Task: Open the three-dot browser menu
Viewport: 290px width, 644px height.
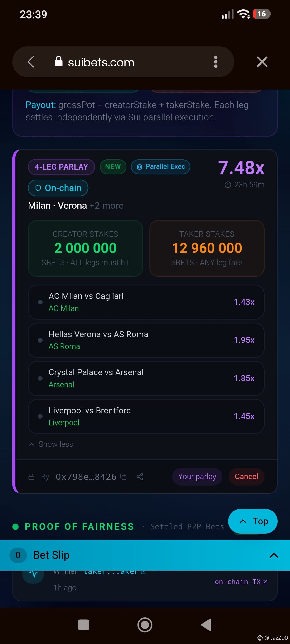Action: click(x=216, y=62)
